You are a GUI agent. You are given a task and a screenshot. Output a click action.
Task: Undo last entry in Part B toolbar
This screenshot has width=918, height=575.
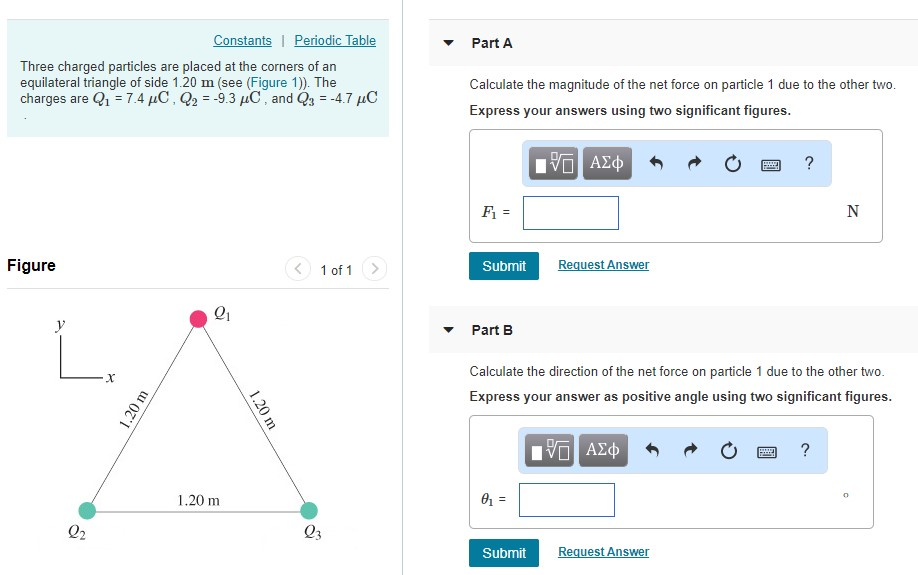coord(652,450)
